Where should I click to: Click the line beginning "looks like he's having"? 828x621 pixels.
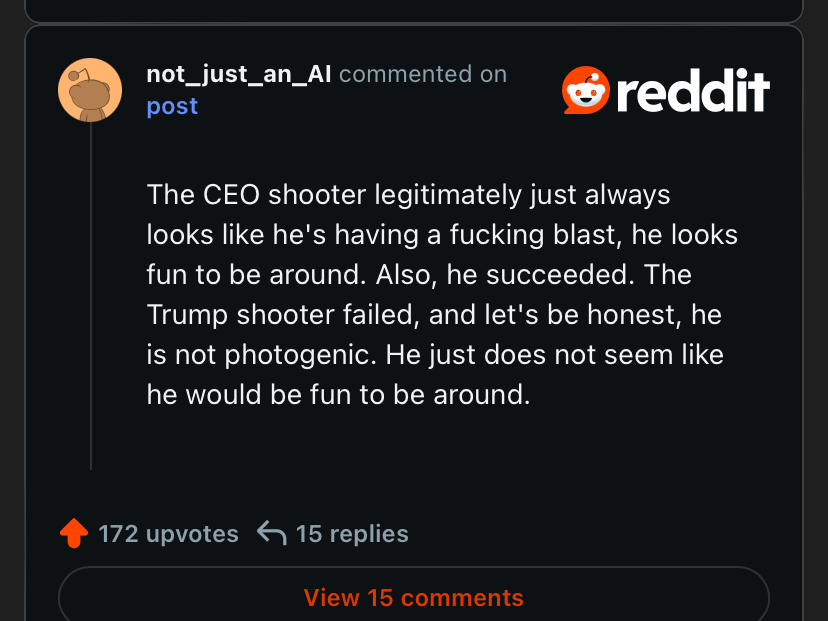[x=442, y=234]
